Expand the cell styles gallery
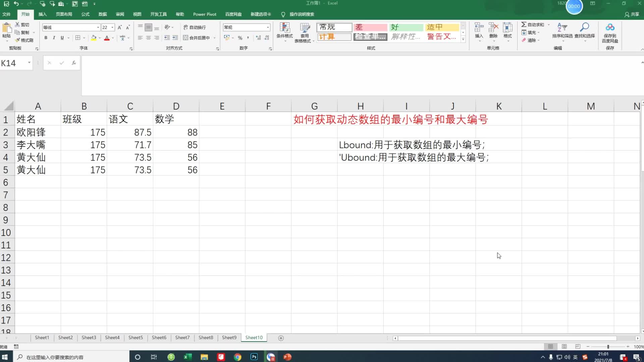644x362 pixels. (463, 39)
